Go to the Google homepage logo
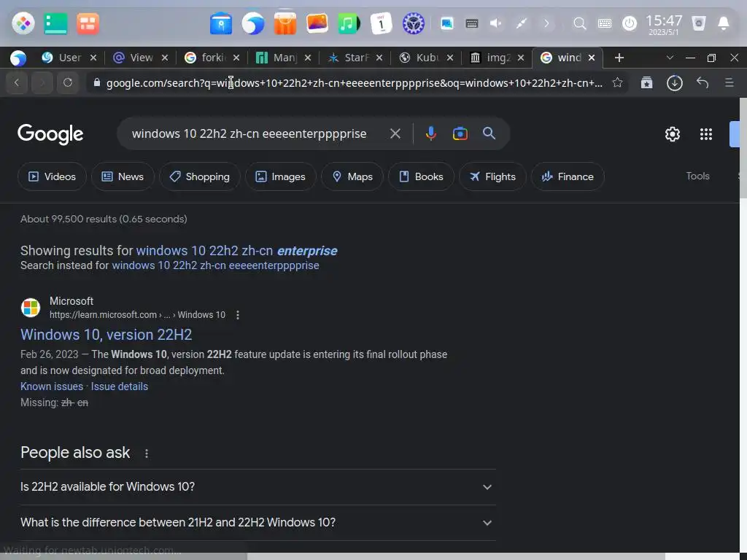The width and height of the screenshot is (747, 560). point(50,134)
